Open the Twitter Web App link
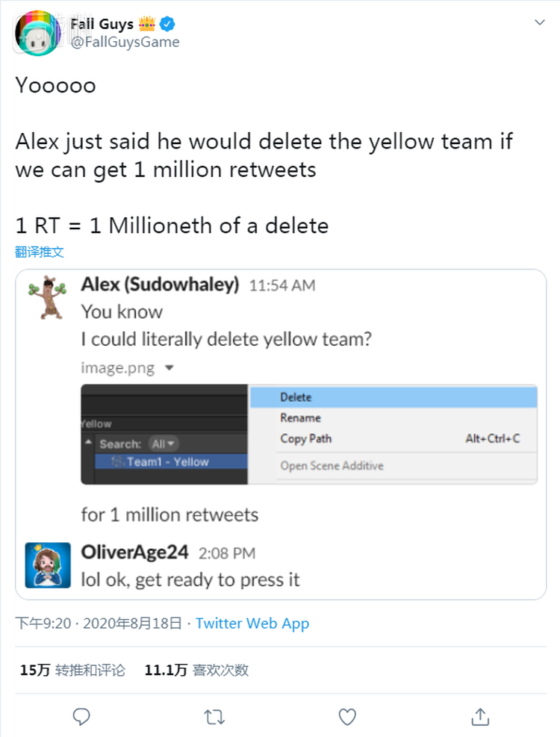 pyautogui.click(x=252, y=624)
